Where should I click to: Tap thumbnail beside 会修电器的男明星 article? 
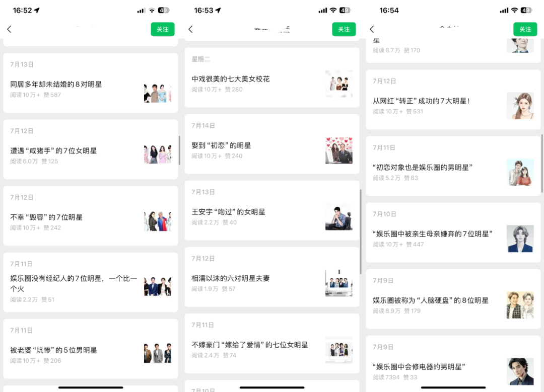[x=520, y=371]
